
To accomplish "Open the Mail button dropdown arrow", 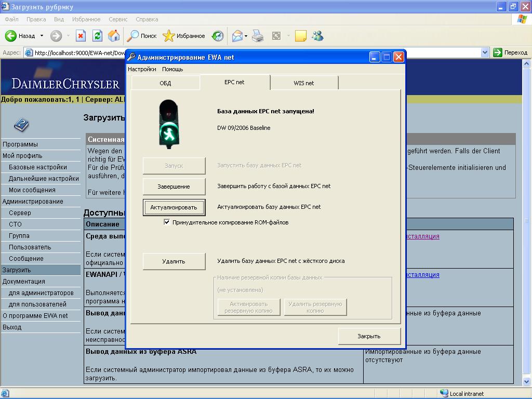I will click(246, 36).
